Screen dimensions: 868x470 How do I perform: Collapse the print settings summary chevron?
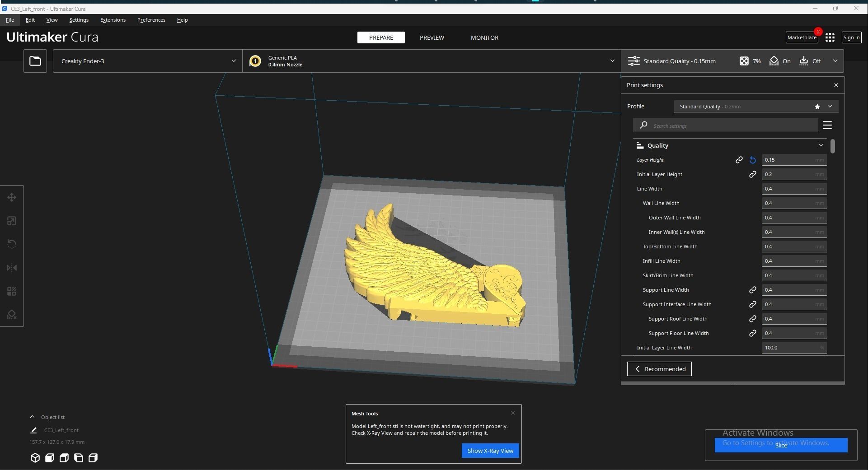click(x=835, y=61)
